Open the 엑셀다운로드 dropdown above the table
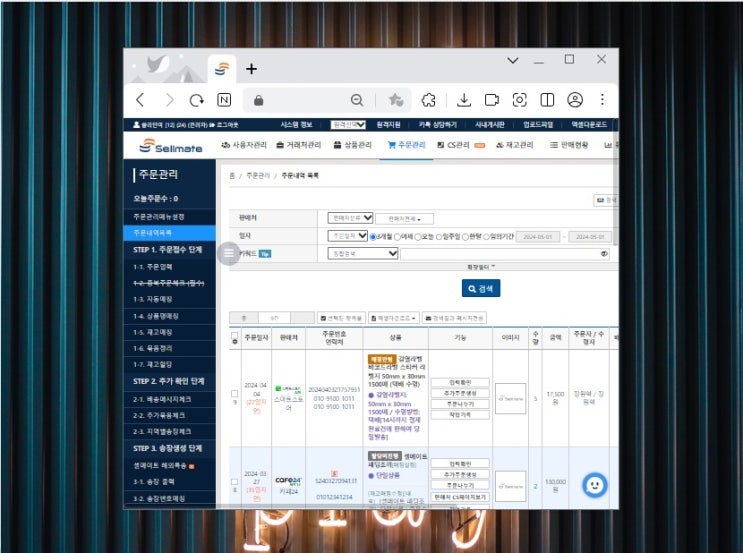 pos(394,318)
